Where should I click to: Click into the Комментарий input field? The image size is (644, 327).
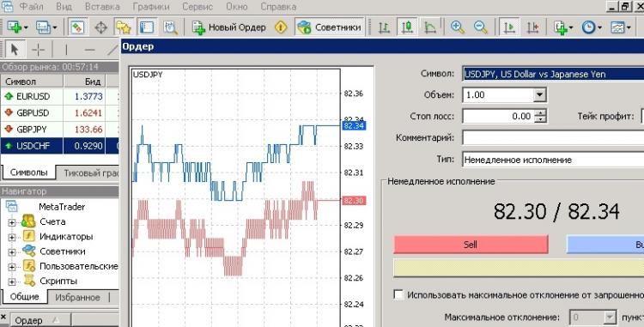pyautogui.click(x=553, y=137)
